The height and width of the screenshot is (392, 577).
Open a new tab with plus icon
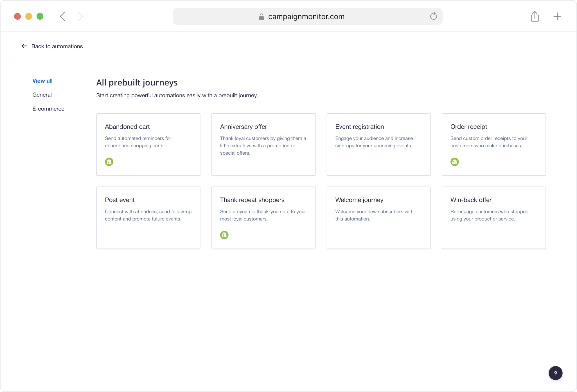557,16
